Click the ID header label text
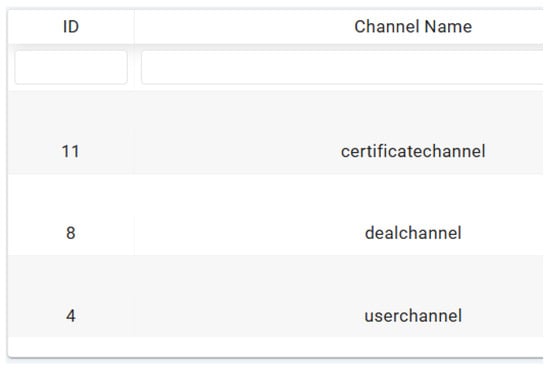 tap(71, 27)
